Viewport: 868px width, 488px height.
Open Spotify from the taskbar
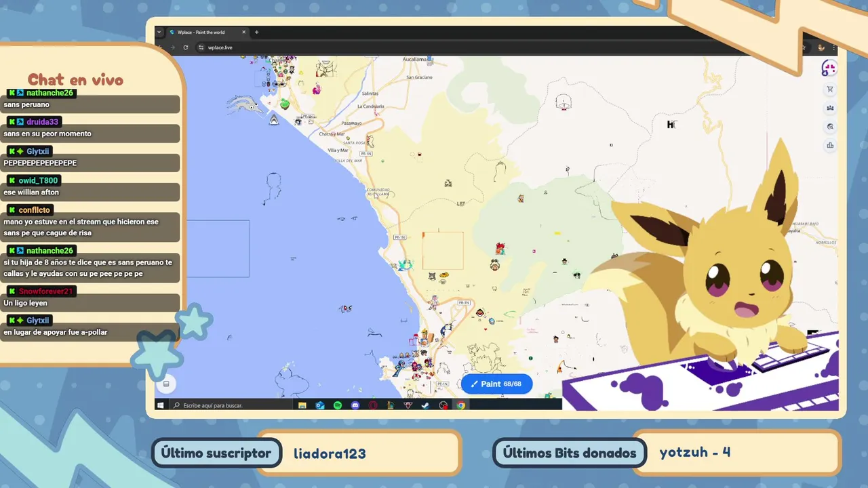(x=338, y=405)
